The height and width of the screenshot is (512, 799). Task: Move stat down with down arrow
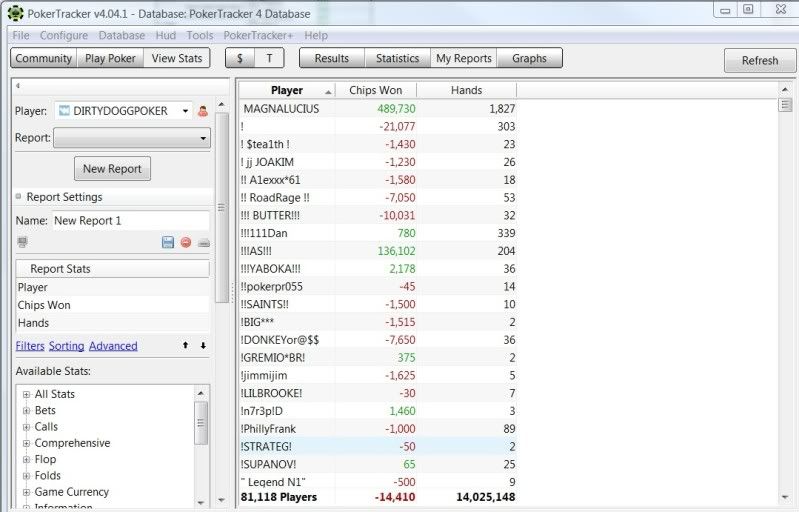203,345
